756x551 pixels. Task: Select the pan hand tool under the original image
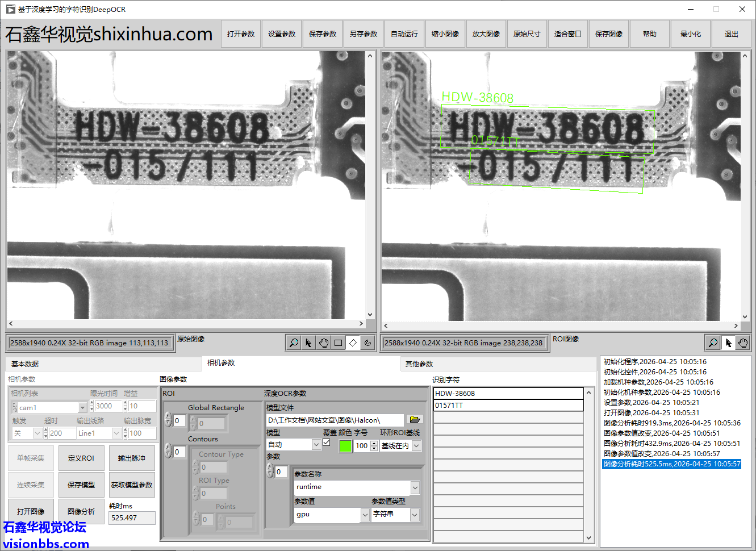[323, 343]
